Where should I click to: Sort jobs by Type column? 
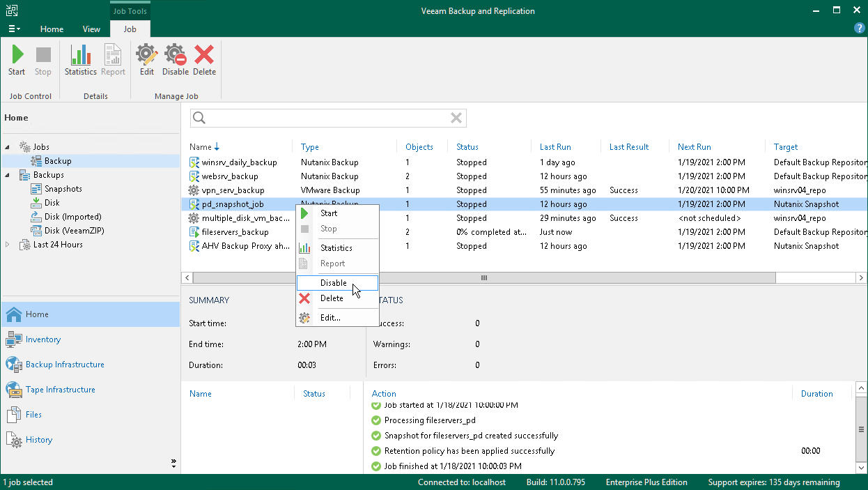tap(310, 147)
